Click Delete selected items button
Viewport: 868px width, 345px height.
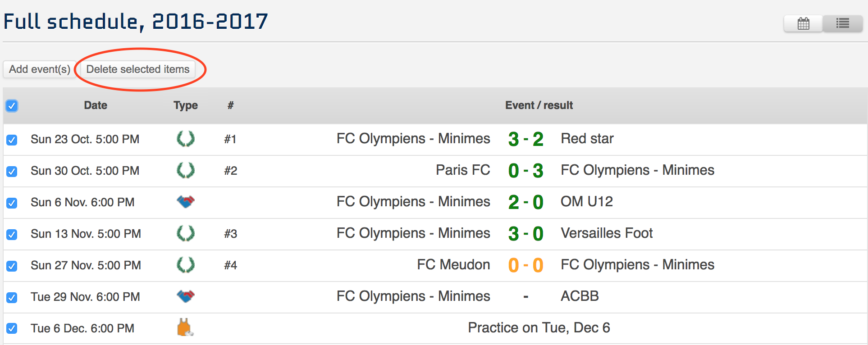[138, 69]
